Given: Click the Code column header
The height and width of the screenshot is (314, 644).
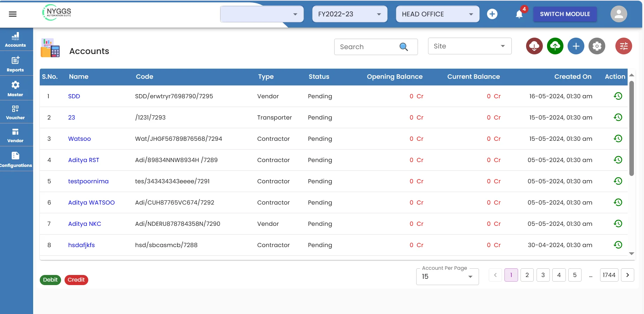Looking at the screenshot, I should click(144, 77).
